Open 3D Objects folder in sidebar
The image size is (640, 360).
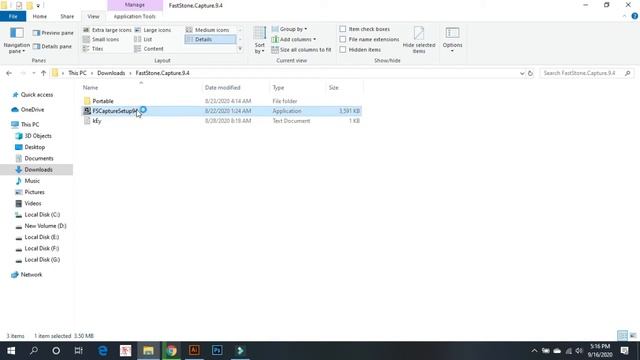38,136
